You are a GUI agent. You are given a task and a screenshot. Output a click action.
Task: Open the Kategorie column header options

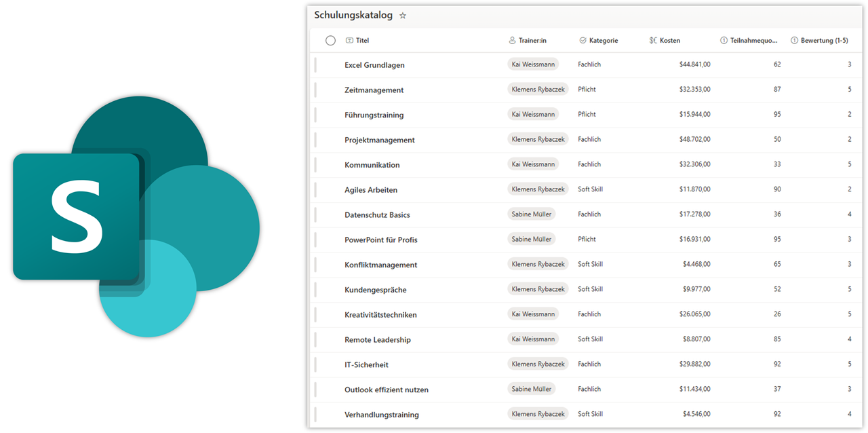603,41
